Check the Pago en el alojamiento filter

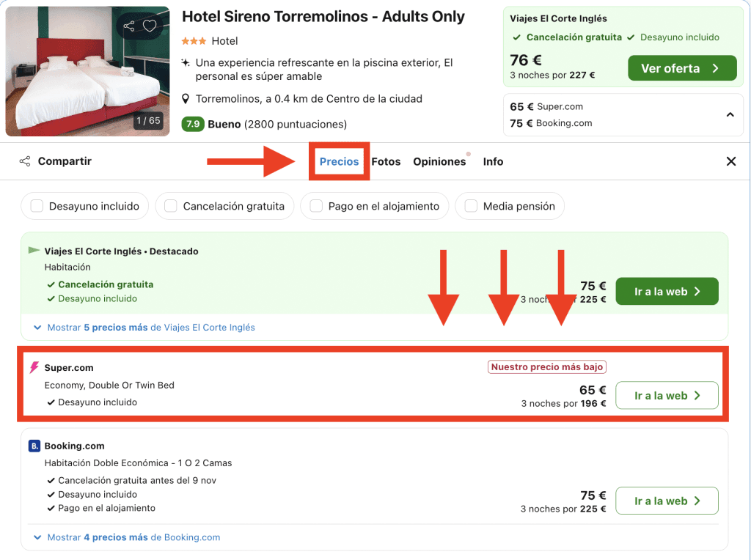point(316,207)
